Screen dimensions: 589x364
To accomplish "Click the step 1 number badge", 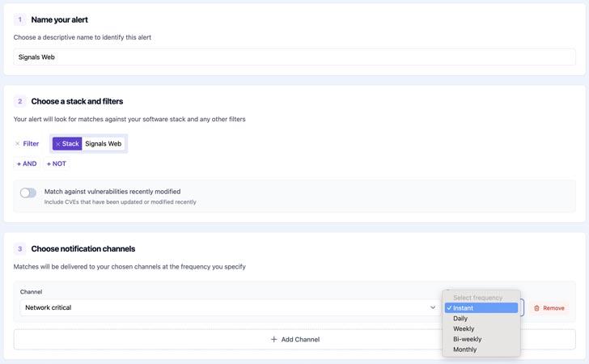I will pos(20,19).
